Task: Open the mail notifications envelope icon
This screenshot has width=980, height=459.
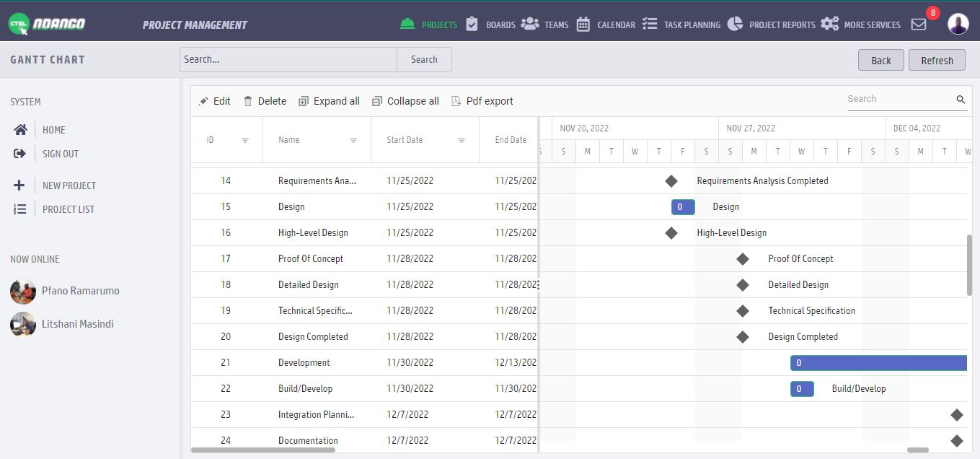Action: 919,25
